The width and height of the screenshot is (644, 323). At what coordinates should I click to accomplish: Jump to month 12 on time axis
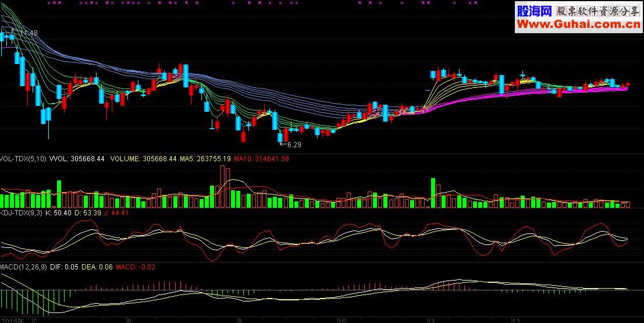coord(516,320)
